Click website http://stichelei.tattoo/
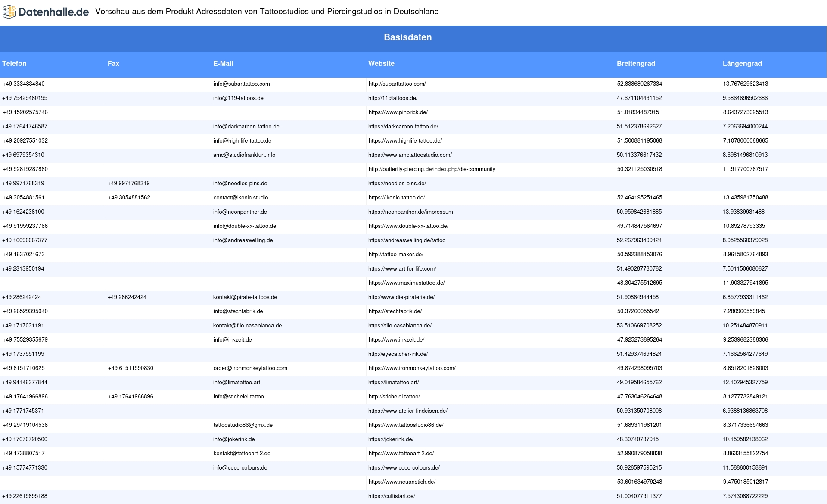 [394, 397]
